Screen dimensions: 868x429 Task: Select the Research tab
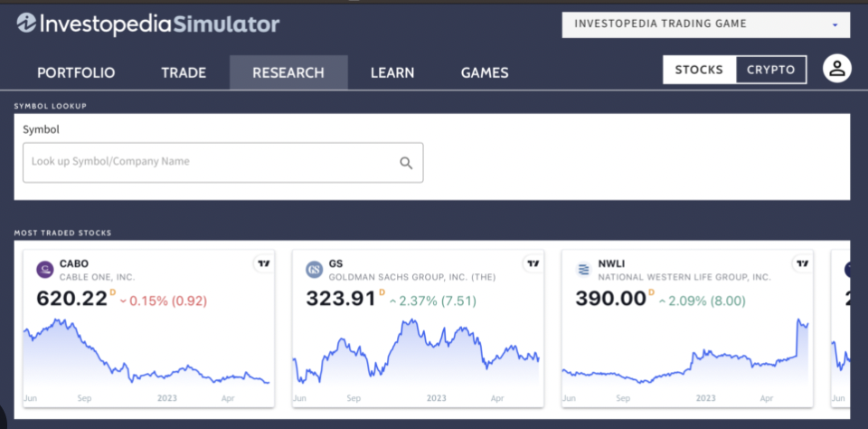[288, 72]
